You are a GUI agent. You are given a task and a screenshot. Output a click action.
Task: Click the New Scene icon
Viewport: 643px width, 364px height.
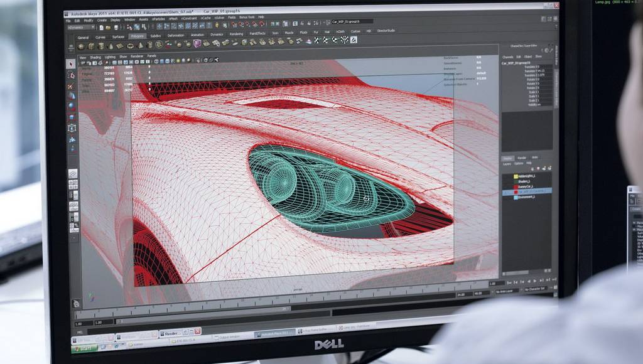click(101, 28)
